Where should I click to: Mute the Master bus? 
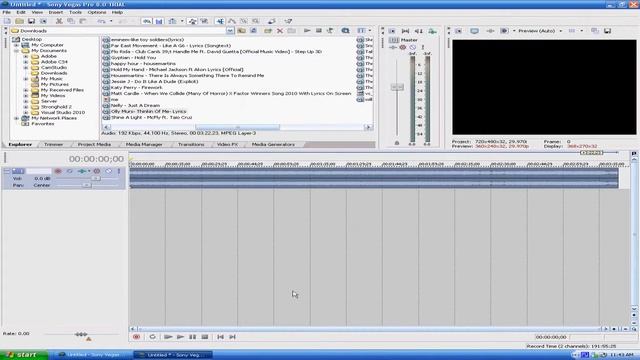[413, 47]
